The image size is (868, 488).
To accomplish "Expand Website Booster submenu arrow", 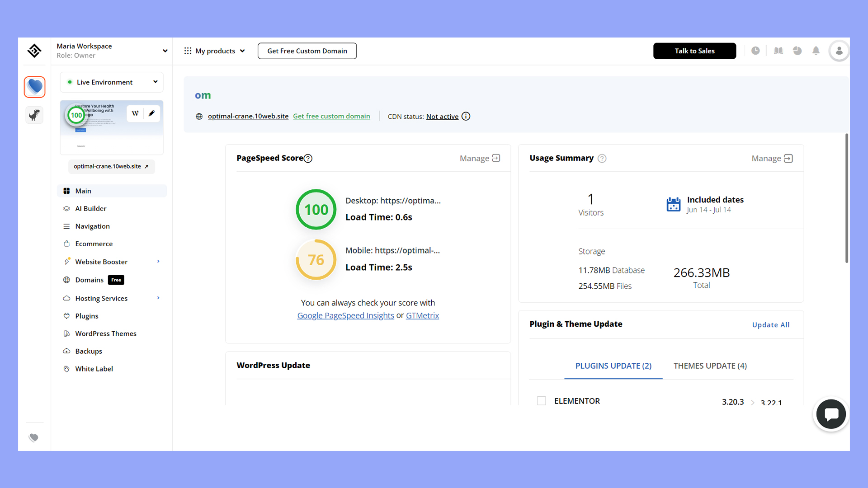I will coord(158,262).
